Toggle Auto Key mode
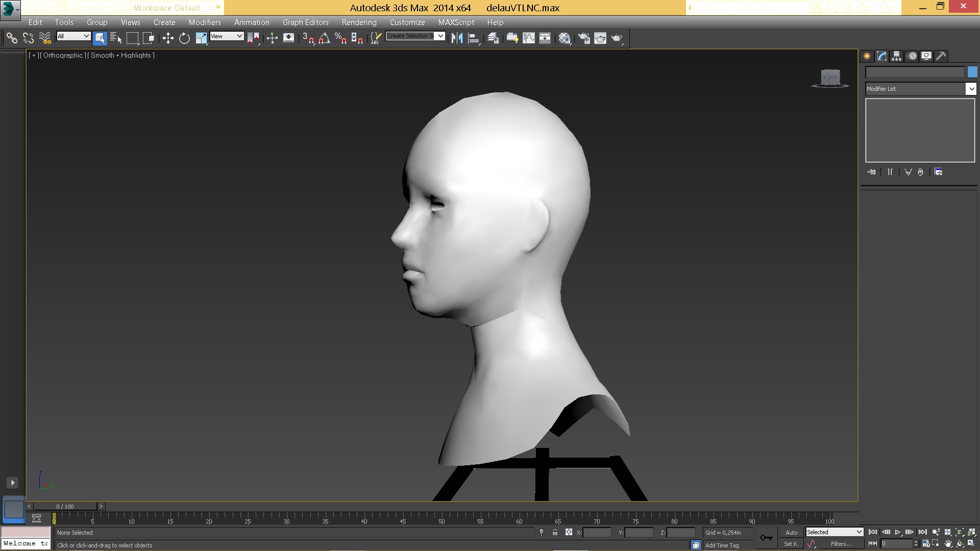980x551 pixels. point(791,532)
